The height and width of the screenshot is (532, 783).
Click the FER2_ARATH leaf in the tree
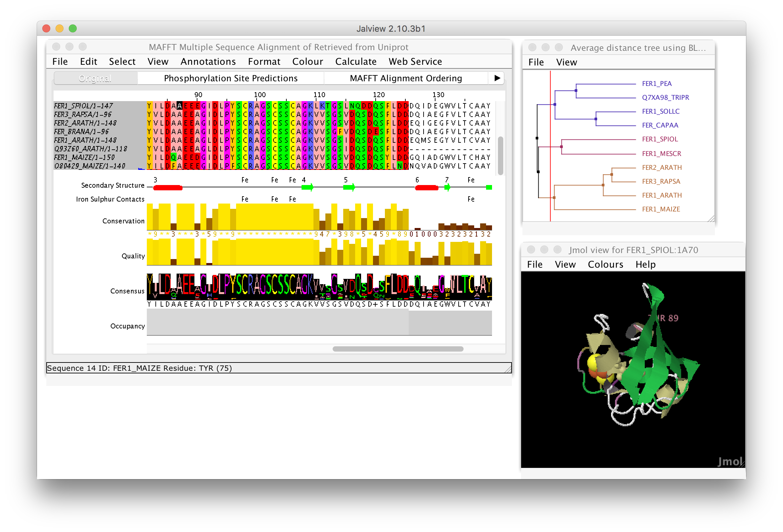662,167
